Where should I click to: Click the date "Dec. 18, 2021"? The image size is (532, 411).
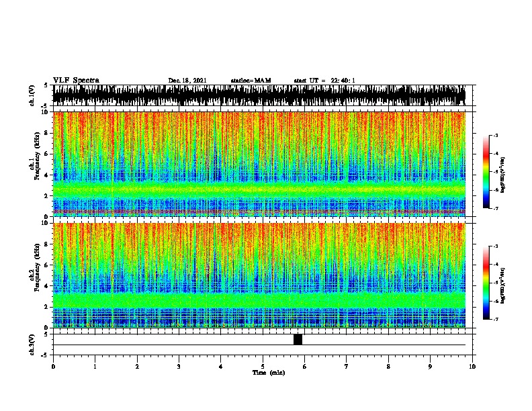[187, 81]
